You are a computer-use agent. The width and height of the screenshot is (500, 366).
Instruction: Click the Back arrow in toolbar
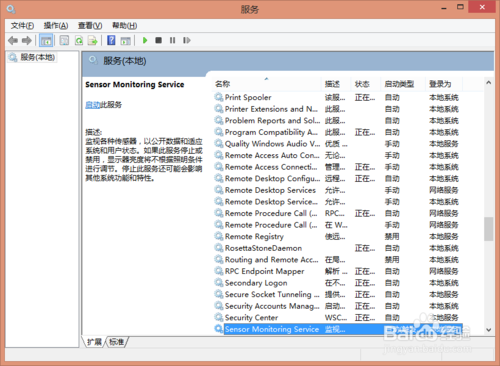pyautogui.click(x=13, y=41)
